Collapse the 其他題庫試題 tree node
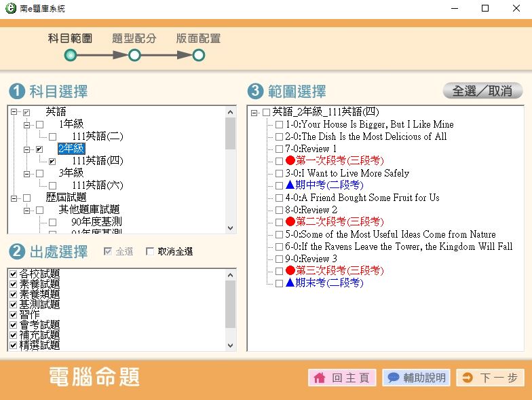The width and height of the screenshot is (532, 400). [27, 211]
